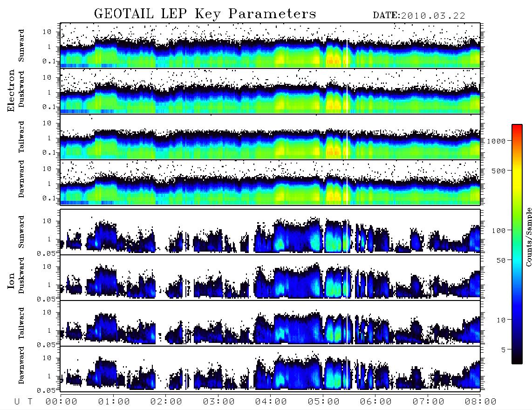The image size is (532, 410).
Task: Click the "02:00" time tick label
Action: pyautogui.click(x=166, y=402)
